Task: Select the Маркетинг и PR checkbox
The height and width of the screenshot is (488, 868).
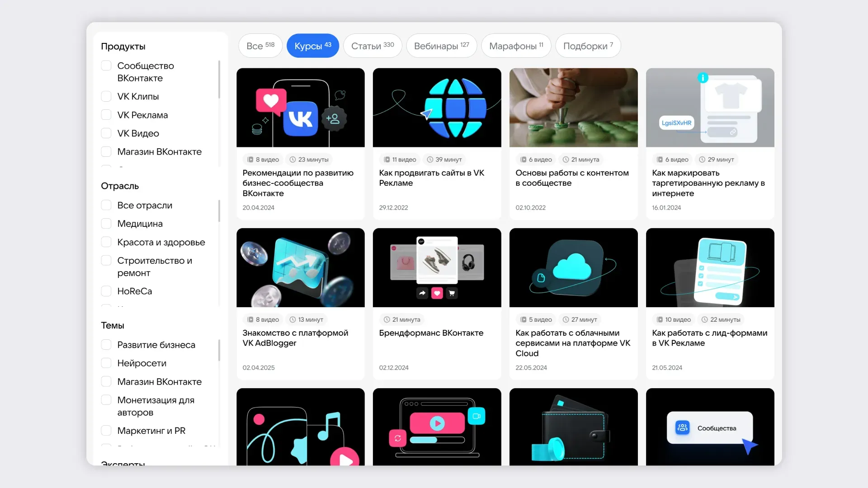Action: [106, 431]
